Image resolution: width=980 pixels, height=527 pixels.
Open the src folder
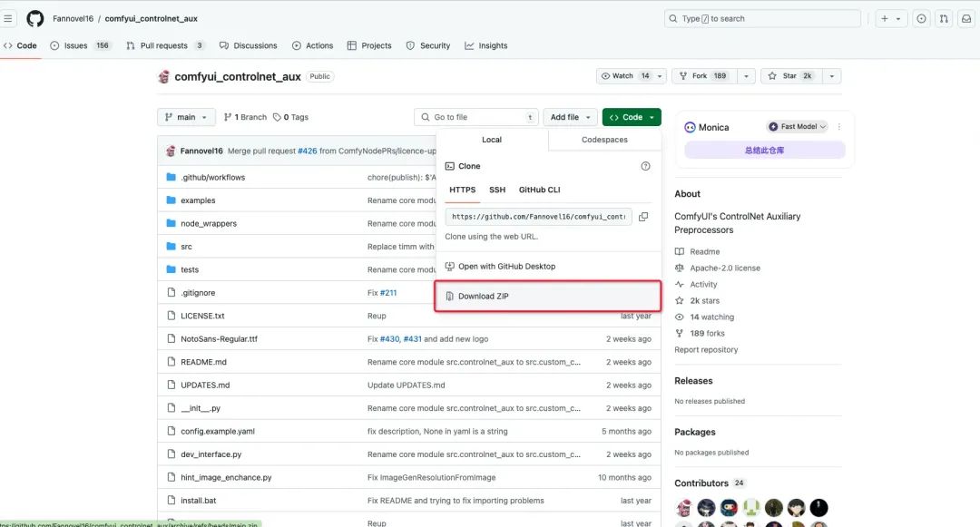(186, 247)
